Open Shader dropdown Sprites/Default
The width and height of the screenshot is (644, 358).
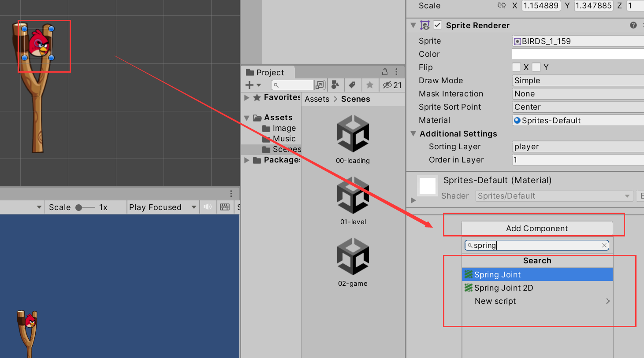tap(555, 196)
